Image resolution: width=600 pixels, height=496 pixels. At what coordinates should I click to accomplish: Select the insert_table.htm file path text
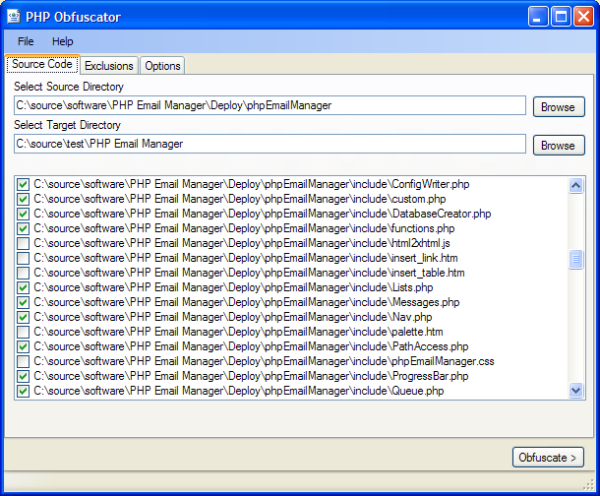[x=249, y=273]
